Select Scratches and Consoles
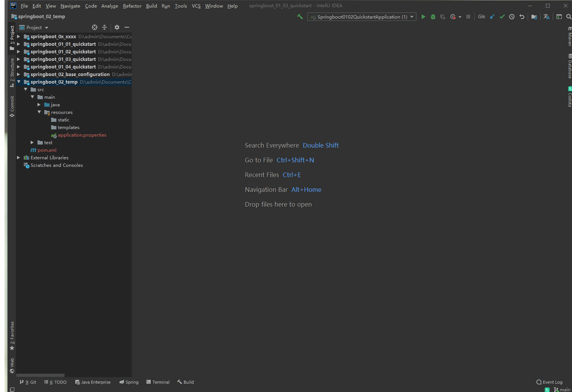 pos(56,165)
